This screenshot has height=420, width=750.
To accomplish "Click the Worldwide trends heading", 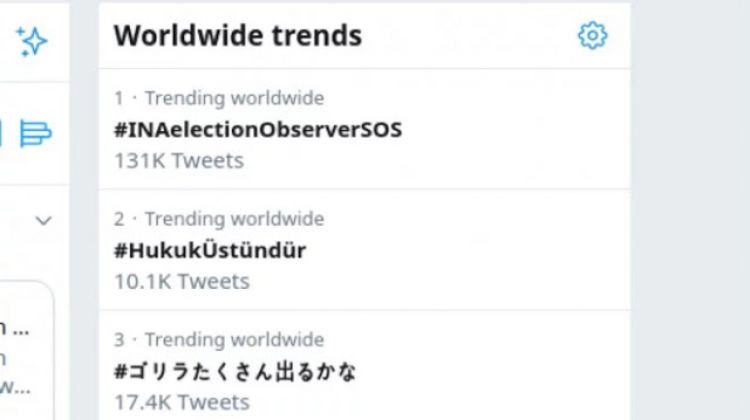I will click(237, 36).
